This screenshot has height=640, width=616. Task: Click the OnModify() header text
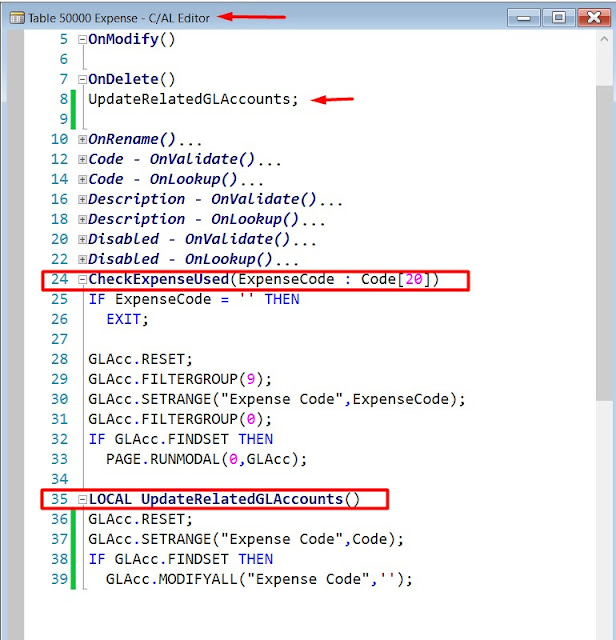coord(132,40)
